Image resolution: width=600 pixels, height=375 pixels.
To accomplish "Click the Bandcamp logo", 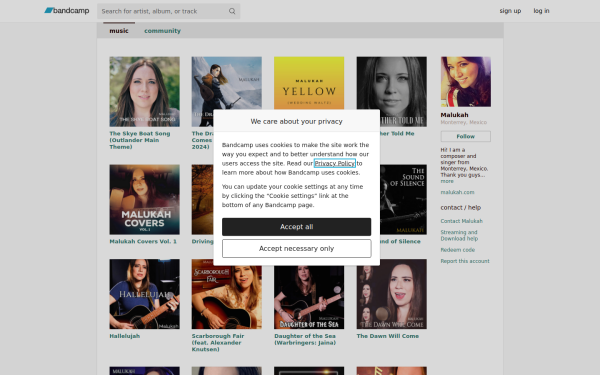I will pos(67,11).
